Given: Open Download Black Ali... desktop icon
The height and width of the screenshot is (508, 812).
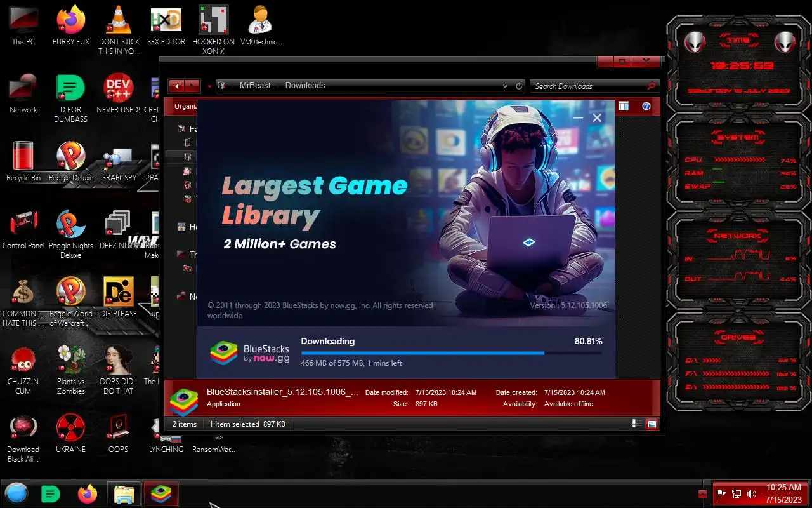Looking at the screenshot, I should point(23,438).
